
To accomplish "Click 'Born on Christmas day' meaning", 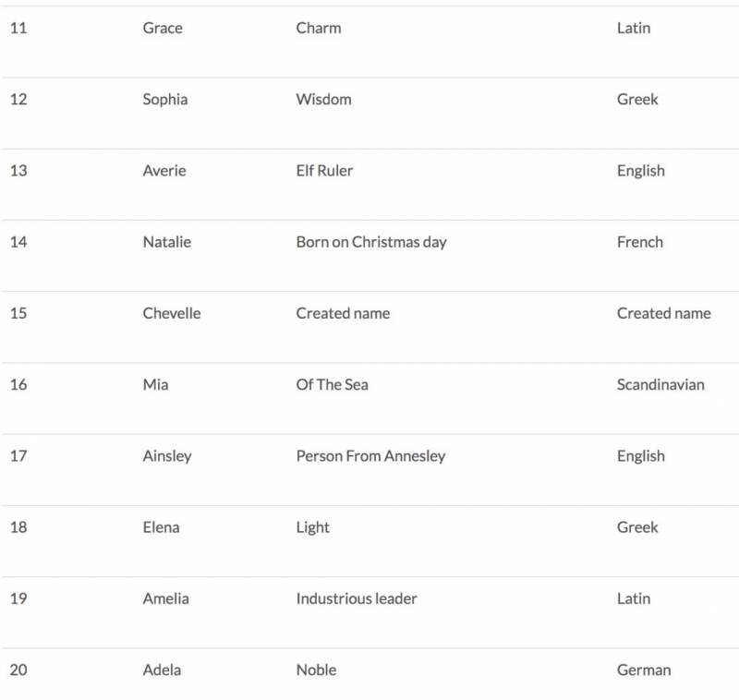I will [x=370, y=242].
